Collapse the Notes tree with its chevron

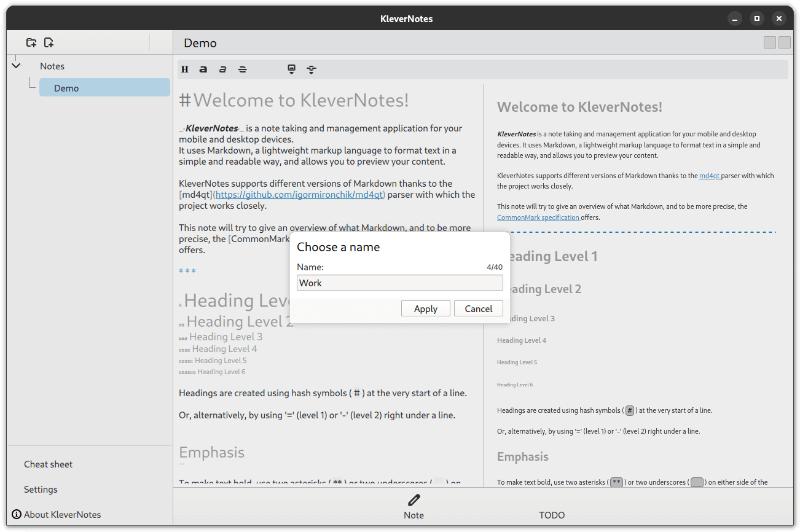17,66
